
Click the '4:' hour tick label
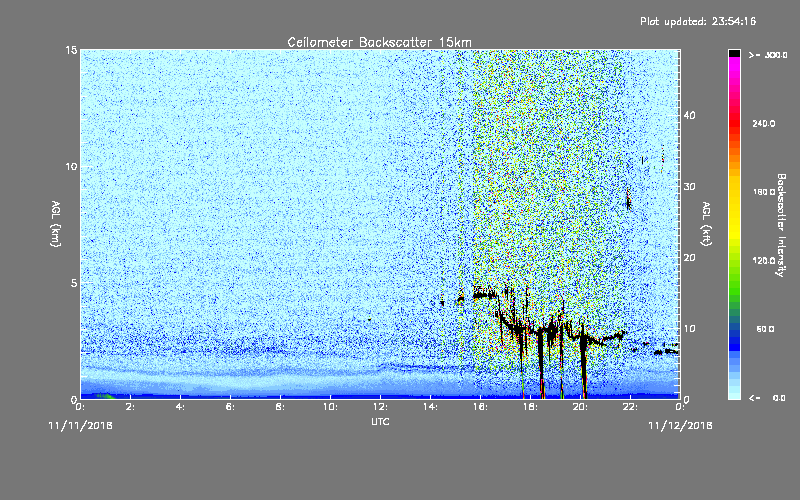click(180, 407)
